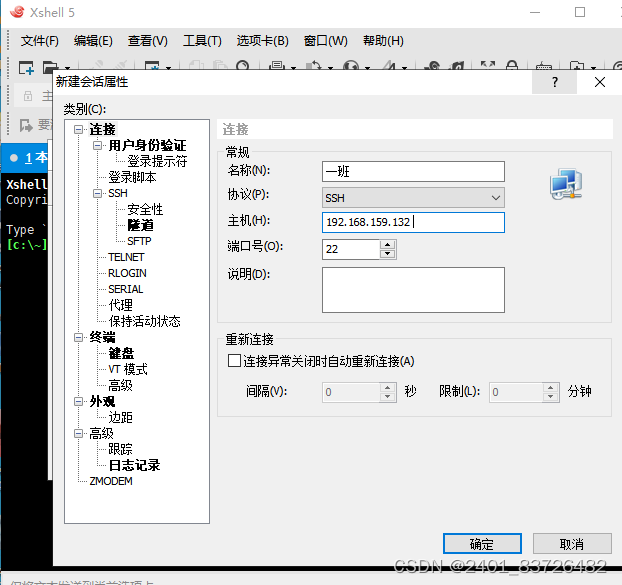The height and width of the screenshot is (585, 622).
Task: Click the network computers icon in dialog
Action: click(x=566, y=184)
